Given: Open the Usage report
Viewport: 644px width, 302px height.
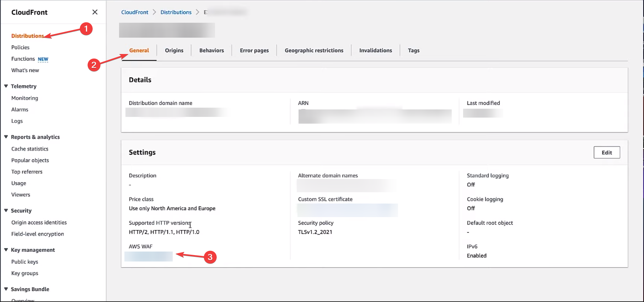Looking at the screenshot, I should point(19,183).
